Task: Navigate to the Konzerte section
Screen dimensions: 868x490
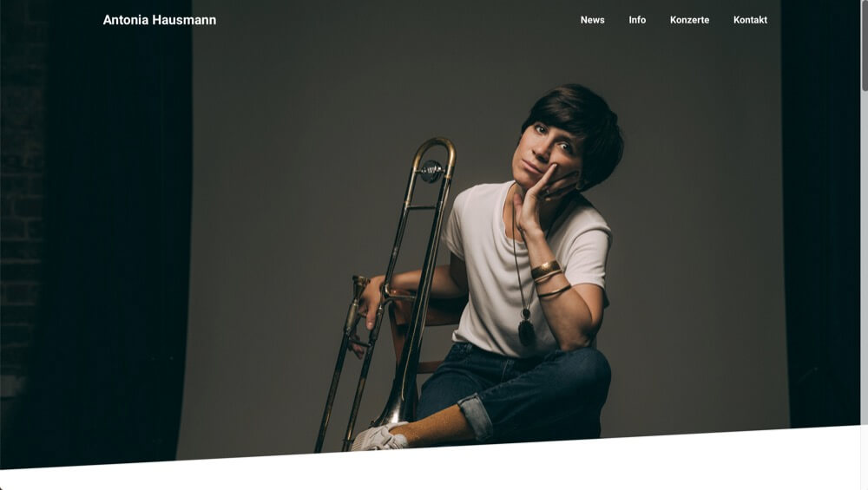Action: pos(689,20)
